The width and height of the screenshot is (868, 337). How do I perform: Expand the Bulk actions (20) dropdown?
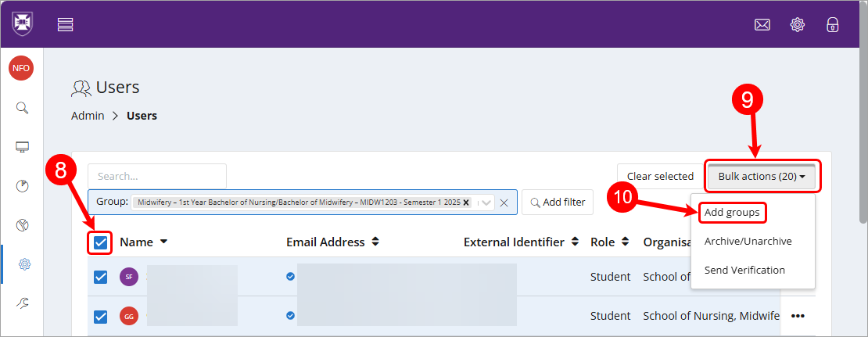[x=761, y=177]
